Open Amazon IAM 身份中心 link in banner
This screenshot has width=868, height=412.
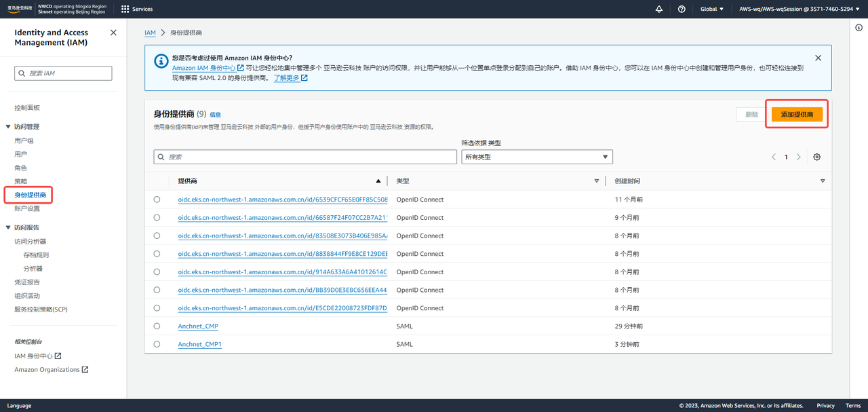[208, 68]
